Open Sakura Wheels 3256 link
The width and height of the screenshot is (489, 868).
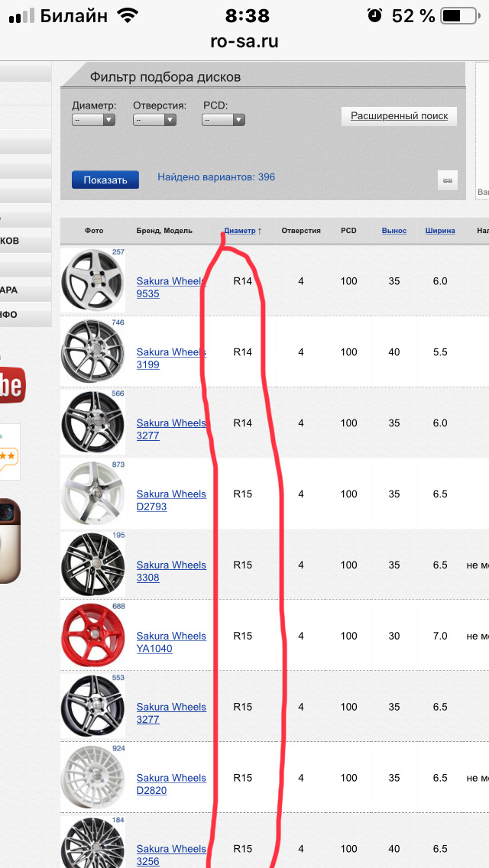[171, 855]
